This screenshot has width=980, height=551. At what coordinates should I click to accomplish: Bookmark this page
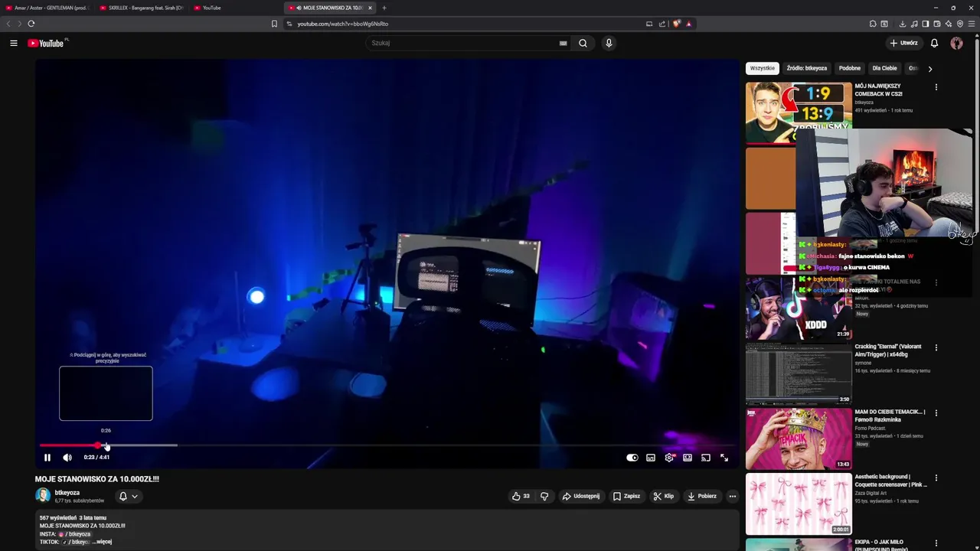(x=274, y=24)
